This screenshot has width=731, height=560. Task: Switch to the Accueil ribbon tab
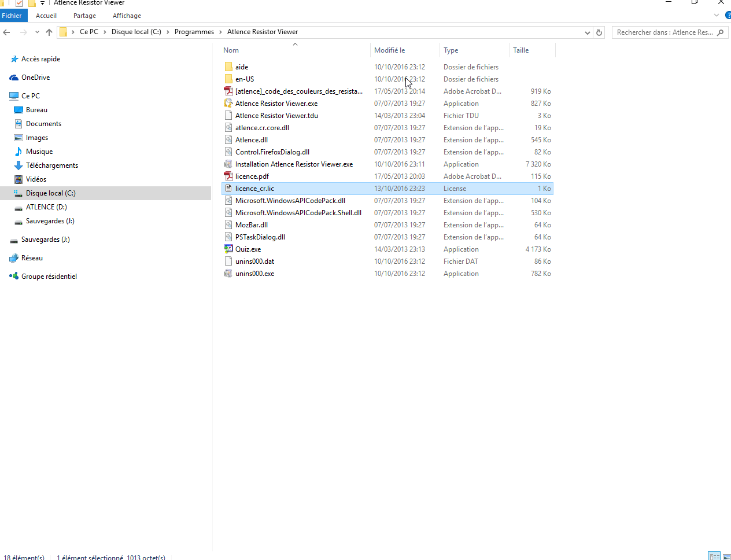point(46,16)
